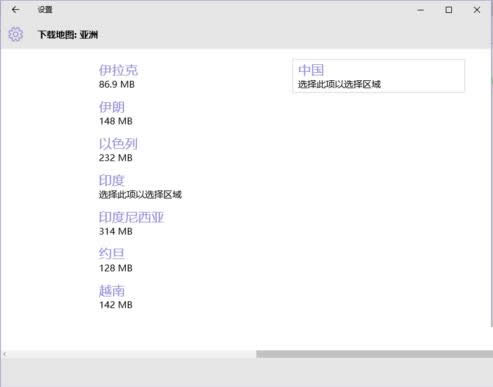Minimize the settings window

[x=421, y=10]
